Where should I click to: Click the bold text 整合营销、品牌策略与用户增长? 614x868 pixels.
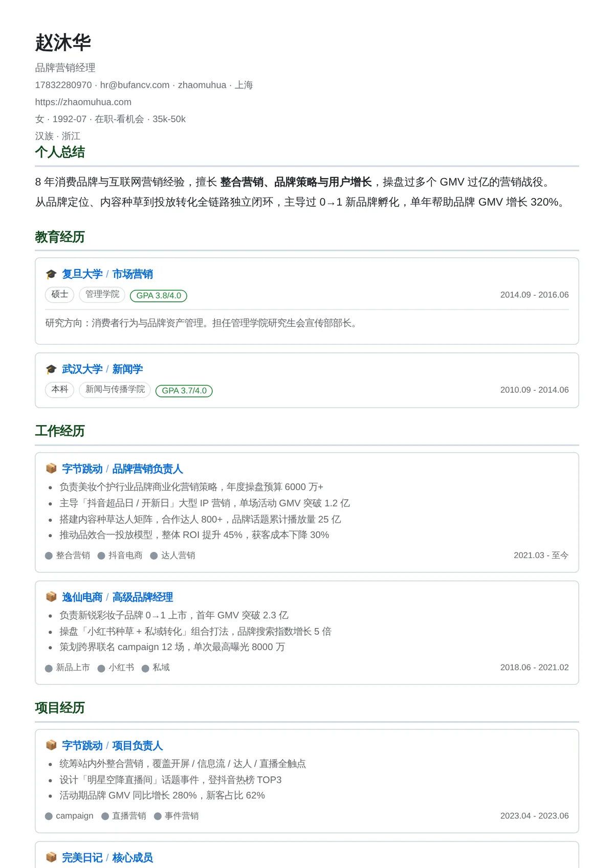pyautogui.click(x=296, y=182)
